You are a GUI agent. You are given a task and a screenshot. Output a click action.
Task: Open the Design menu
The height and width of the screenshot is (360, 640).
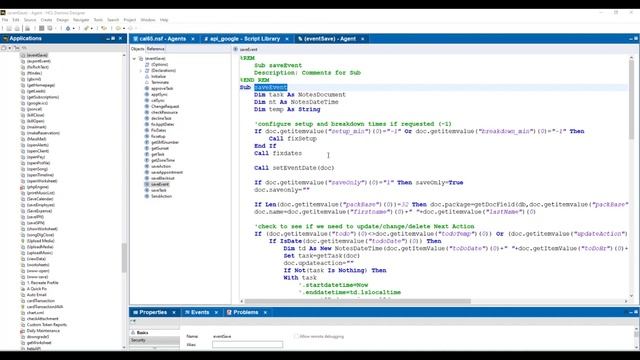tap(62, 20)
